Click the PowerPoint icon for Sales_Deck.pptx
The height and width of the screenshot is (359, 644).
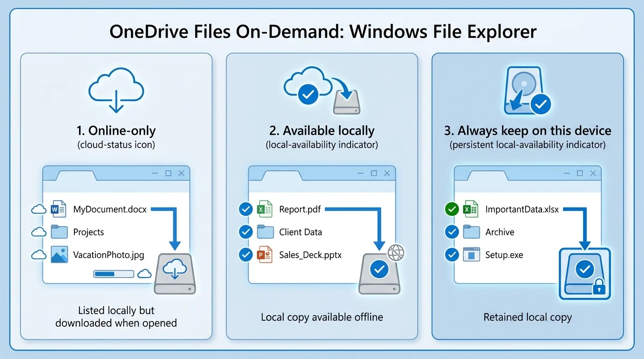point(265,255)
